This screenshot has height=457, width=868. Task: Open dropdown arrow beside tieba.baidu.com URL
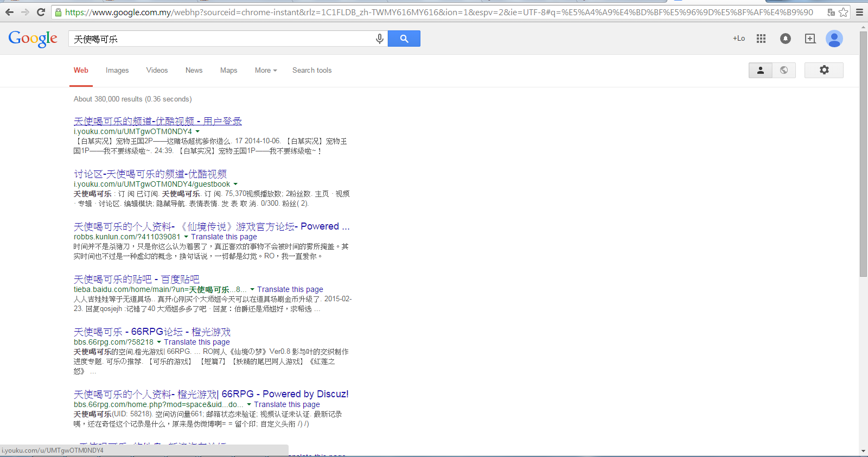(x=252, y=289)
